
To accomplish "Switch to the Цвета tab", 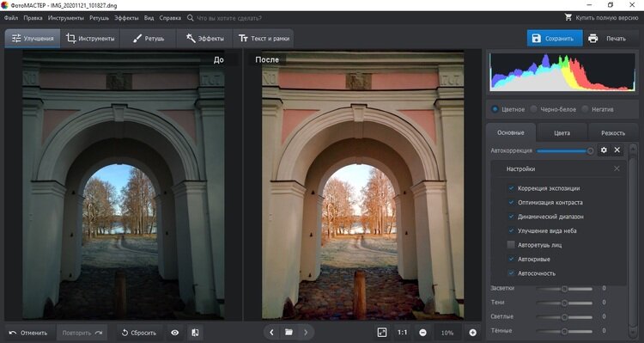I will (562, 133).
